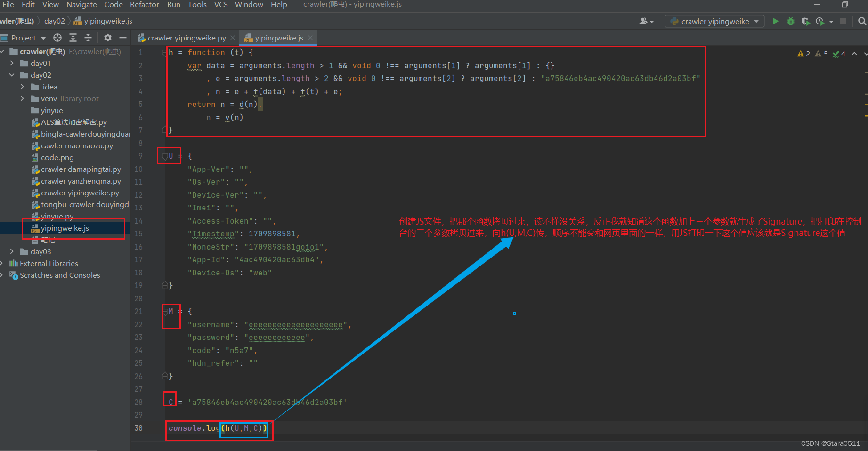This screenshot has height=451, width=868.
Task: Expand the day03 folder
Action: [12, 251]
